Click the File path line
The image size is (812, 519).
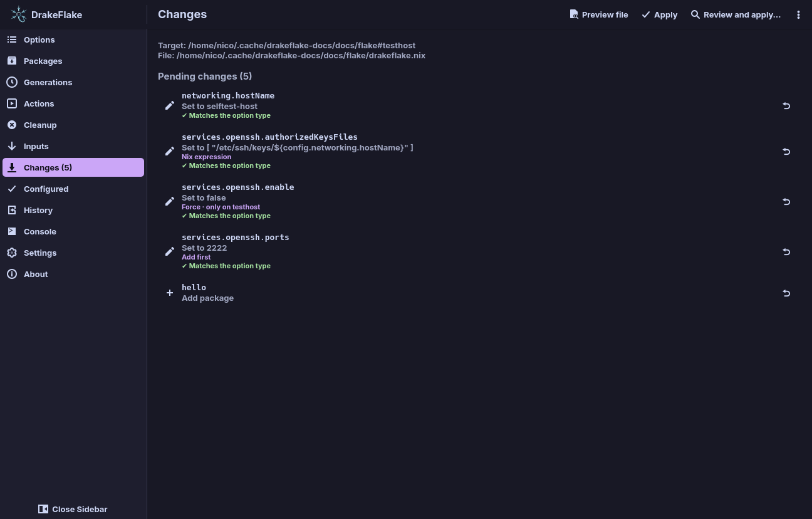pyautogui.click(x=291, y=55)
